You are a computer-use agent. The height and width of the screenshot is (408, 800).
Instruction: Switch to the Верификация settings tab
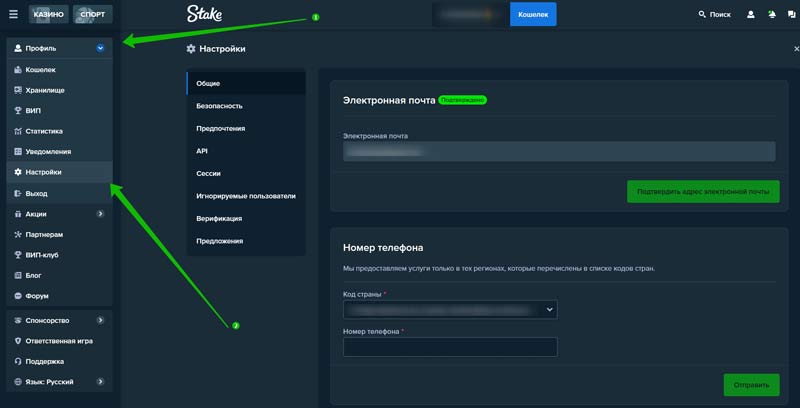pyautogui.click(x=219, y=218)
